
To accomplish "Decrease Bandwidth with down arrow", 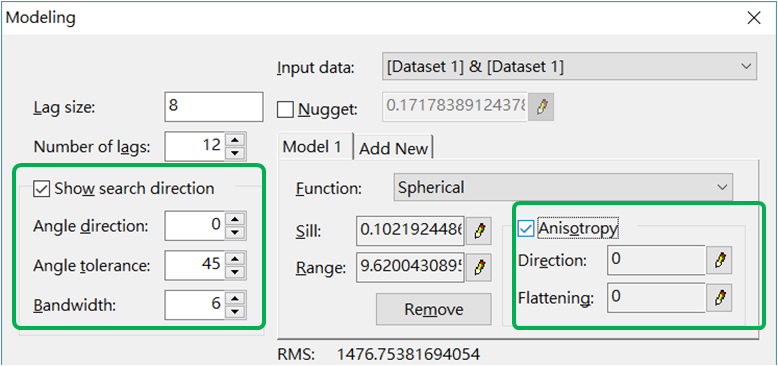I will point(235,311).
